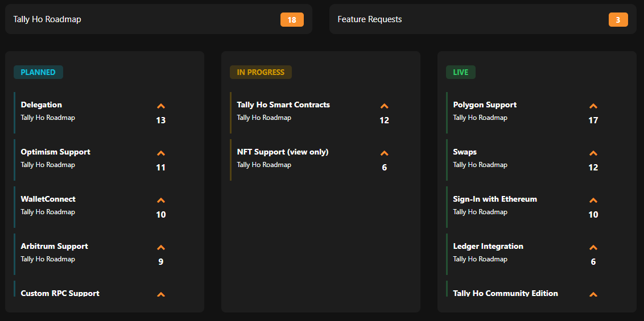Click vote count 17 on Polygon Support
The image size is (644, 321).
point(593,120)
